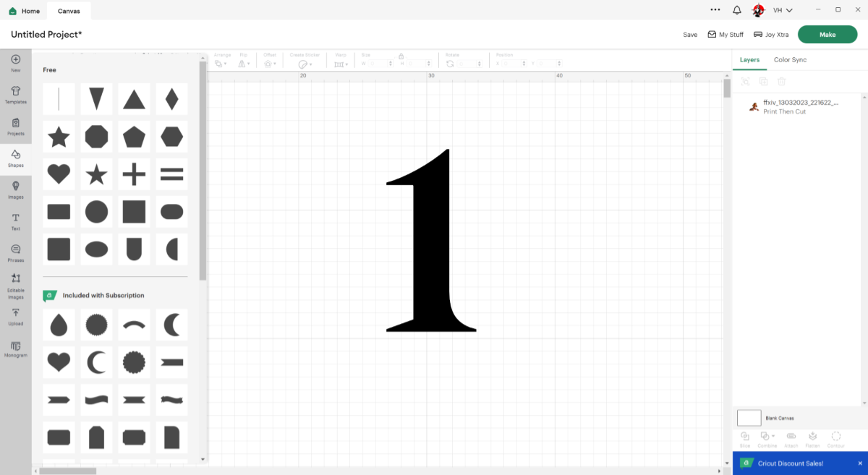Image resolution: width=868 pixels, height=475 pixels.
Task: Click the Phrases sidebar icon
Action: [x=15, y=253]
